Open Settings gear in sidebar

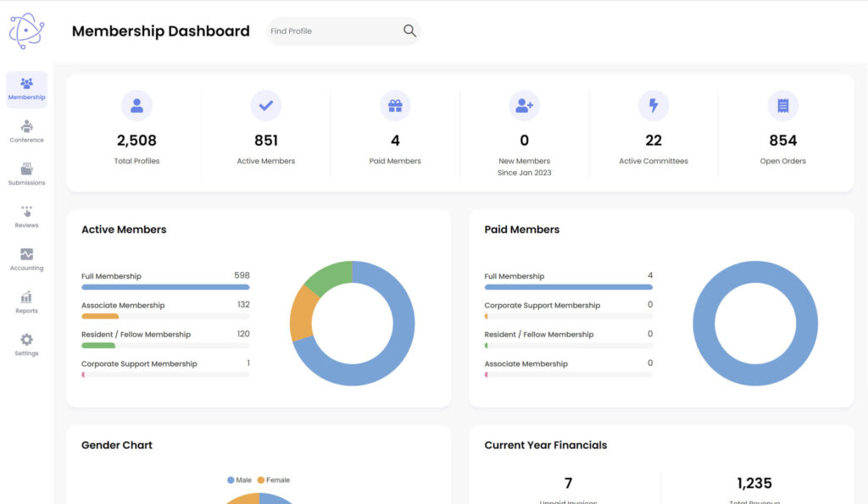[x=26, y=344]
